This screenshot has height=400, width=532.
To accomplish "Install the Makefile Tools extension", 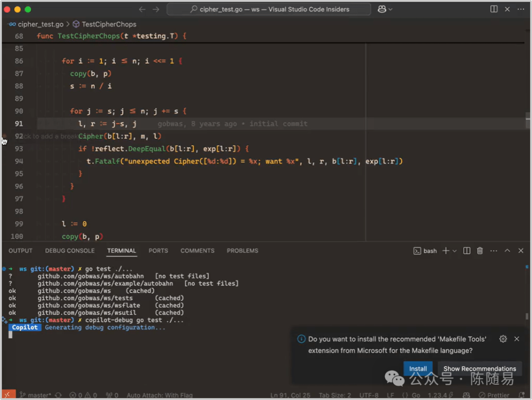I will pos(418,369).
